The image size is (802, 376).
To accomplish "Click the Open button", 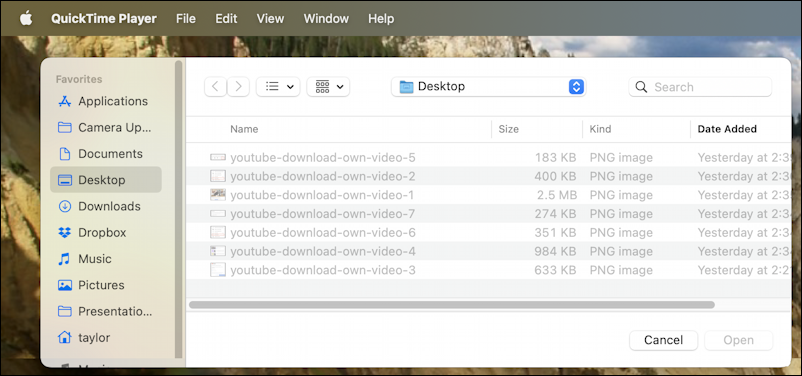I will 739,340.
